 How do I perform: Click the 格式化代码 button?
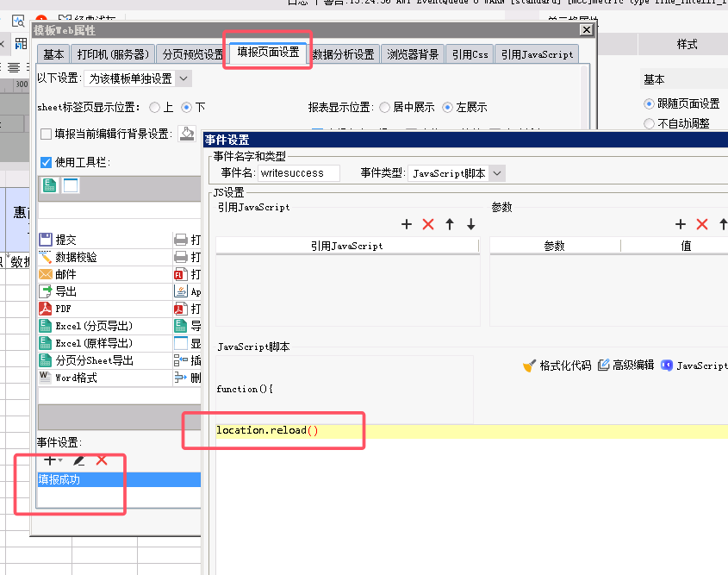(x=557, y=366)
